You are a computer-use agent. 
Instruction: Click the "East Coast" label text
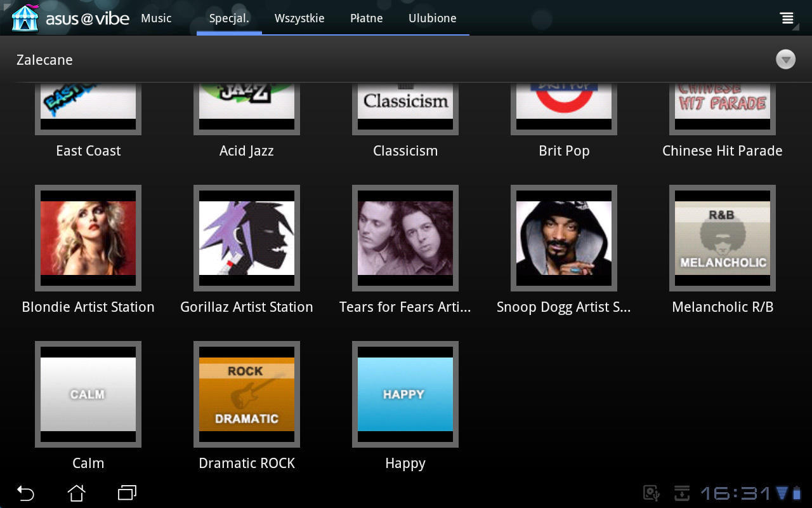pyautogui.click(x=88, y=151)
